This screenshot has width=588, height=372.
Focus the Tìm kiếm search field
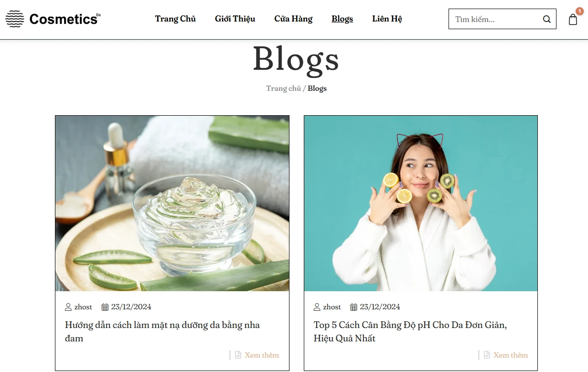point(496,19)
